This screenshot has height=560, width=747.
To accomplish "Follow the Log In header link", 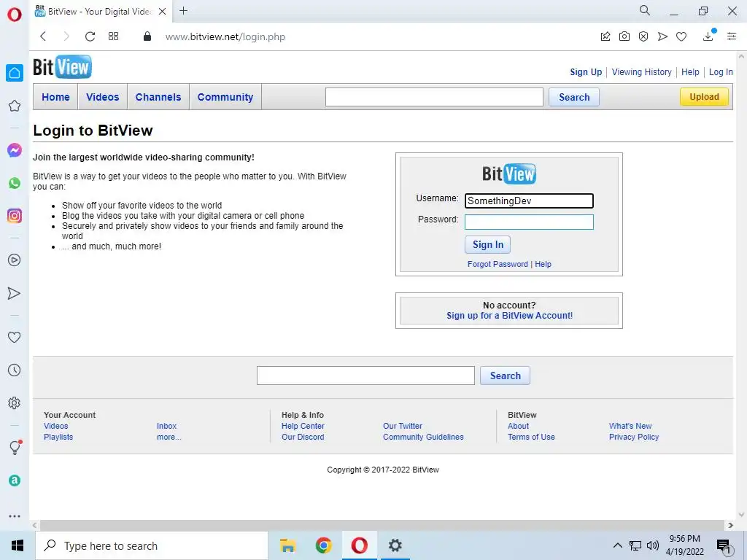I will tap(721, 72).
